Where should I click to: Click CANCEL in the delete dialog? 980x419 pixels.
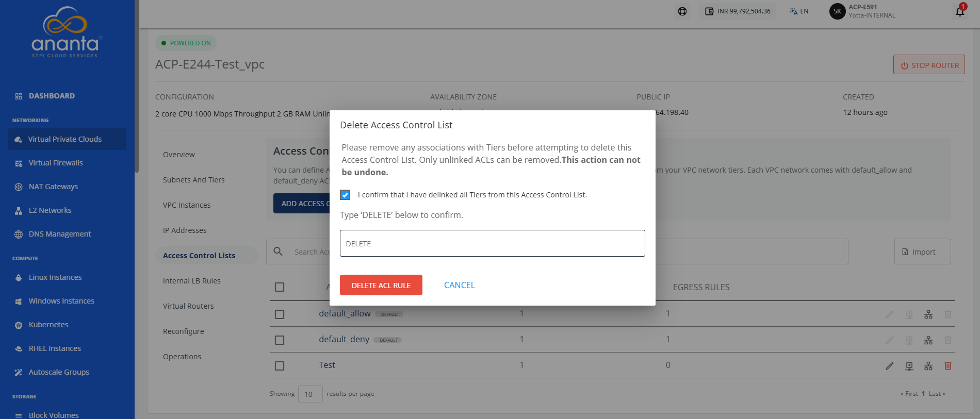coord(460,285)
